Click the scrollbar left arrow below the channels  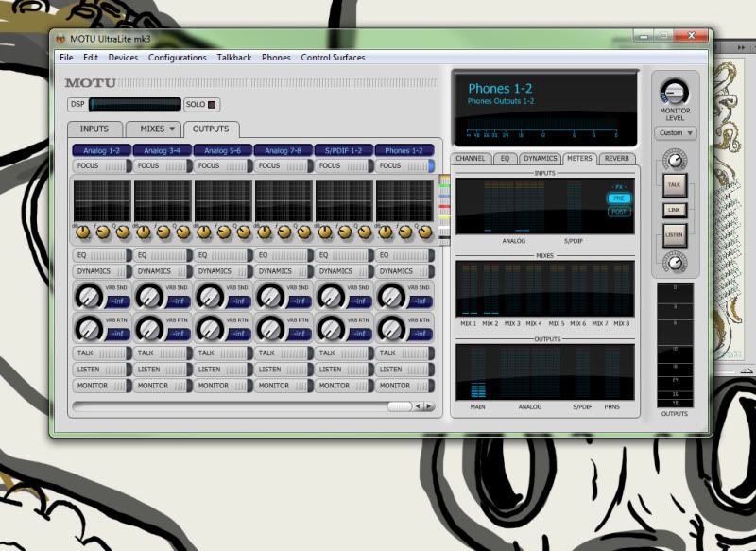pos(418,406)
